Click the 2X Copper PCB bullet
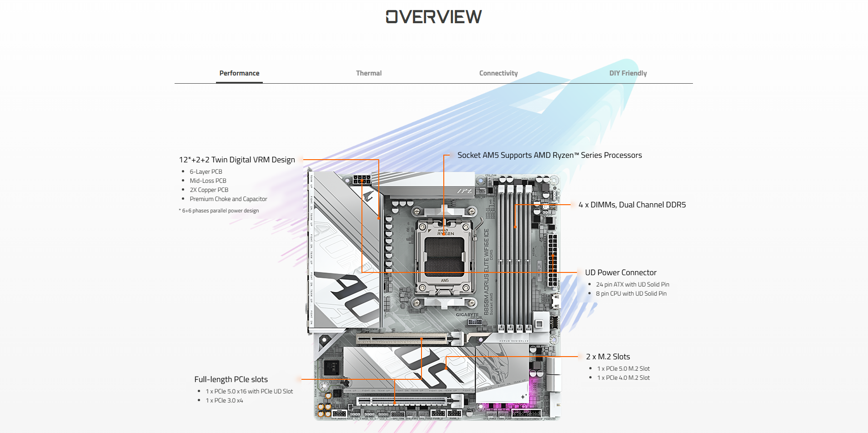868x433 pixels. 209,190
